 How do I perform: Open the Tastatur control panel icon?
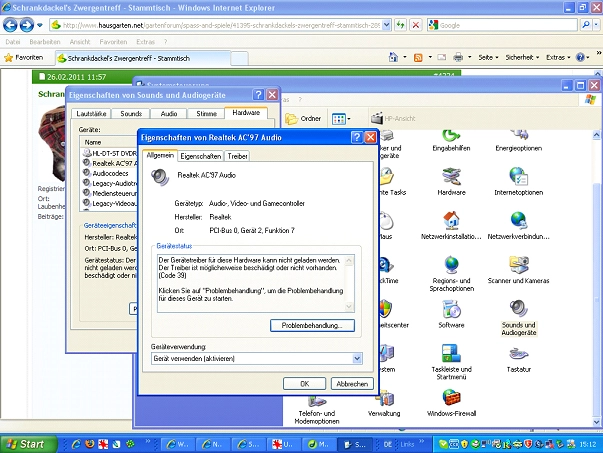[x=518, y=359]
